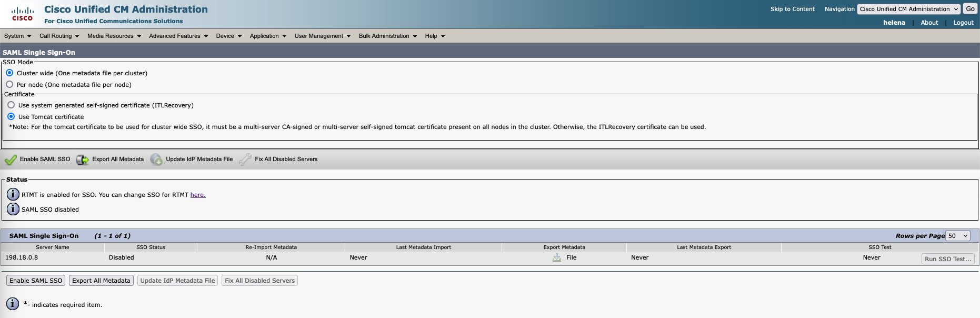The image size is (980, 318).
Task: Click the Fix All Disabled Servers wrench icon
Action: (x=245, y=160)
